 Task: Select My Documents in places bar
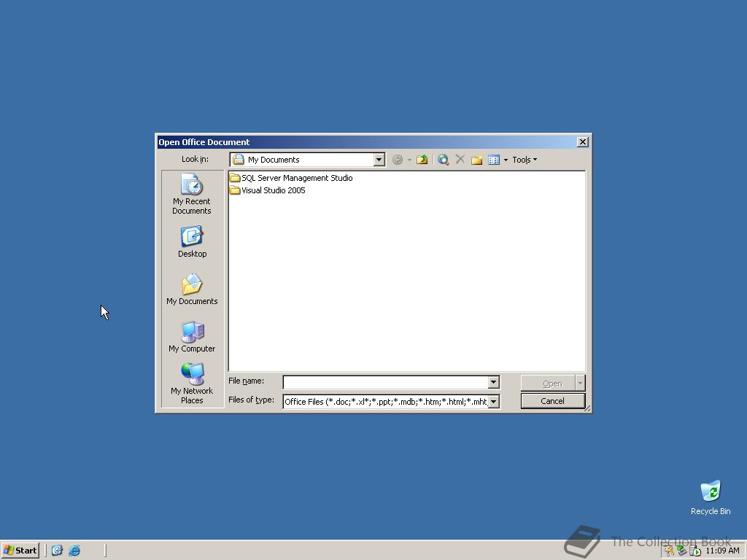192,289
